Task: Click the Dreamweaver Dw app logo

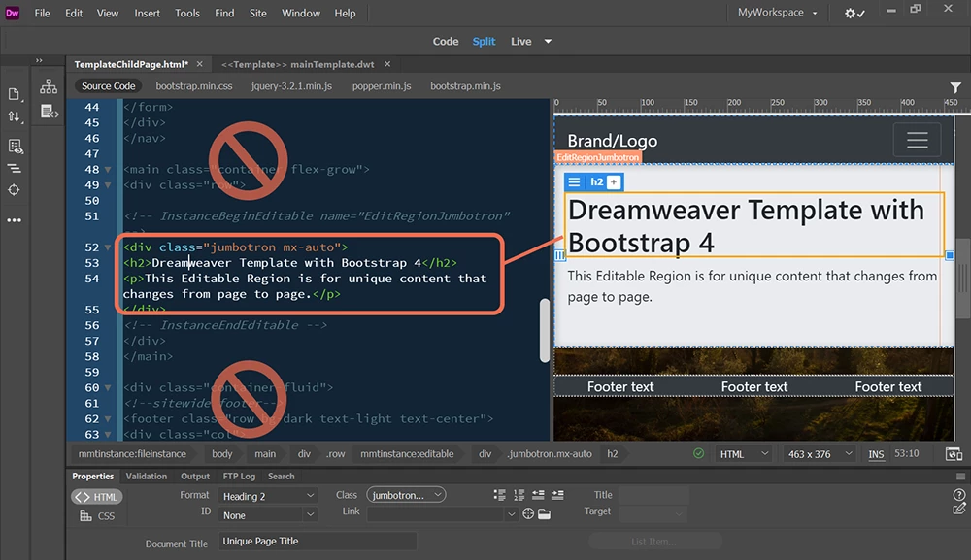Action: click(x=13, y=13)
